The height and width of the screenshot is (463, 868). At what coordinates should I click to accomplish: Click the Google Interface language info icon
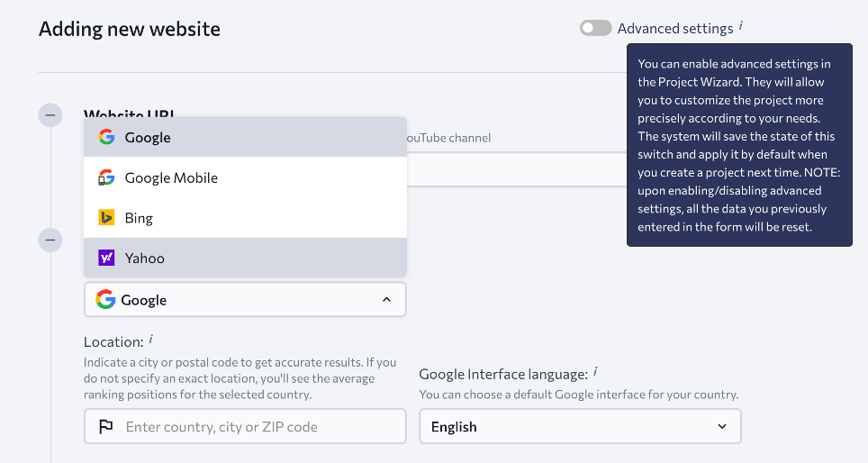tap(596, 371)
